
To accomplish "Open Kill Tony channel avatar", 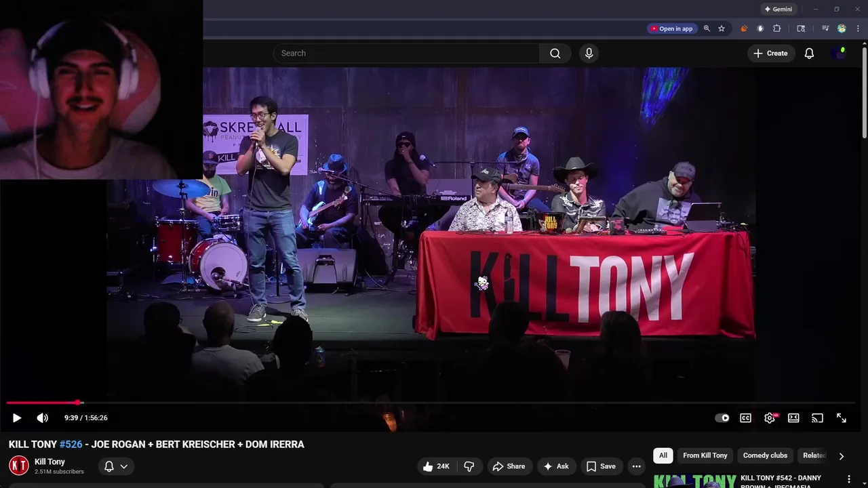I will pyautogui.click(x=19, y=466).
